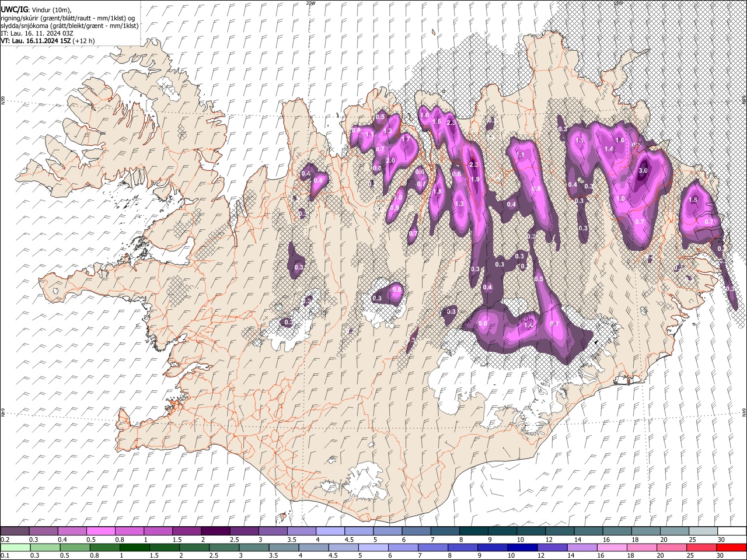Pick the snow scale swatch between 1.5 and 2

(186, 531)
